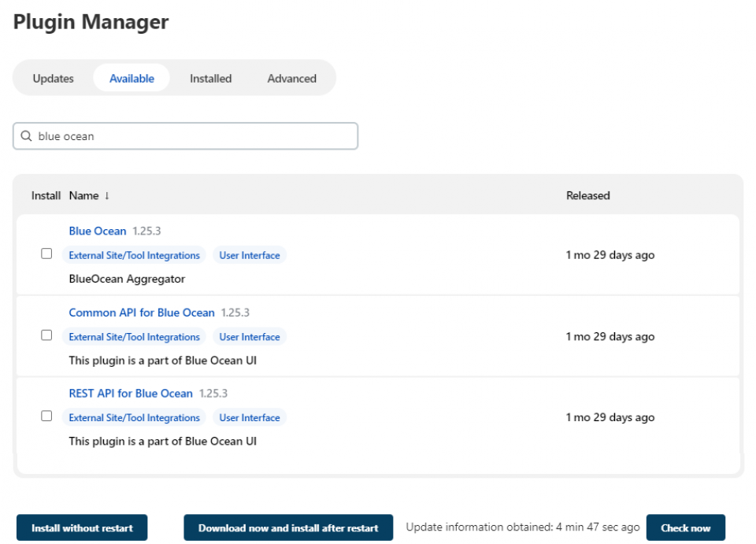Click External Site/Tool Integrations tag under Blue Ocean 1.25.3

click(134, 255)
